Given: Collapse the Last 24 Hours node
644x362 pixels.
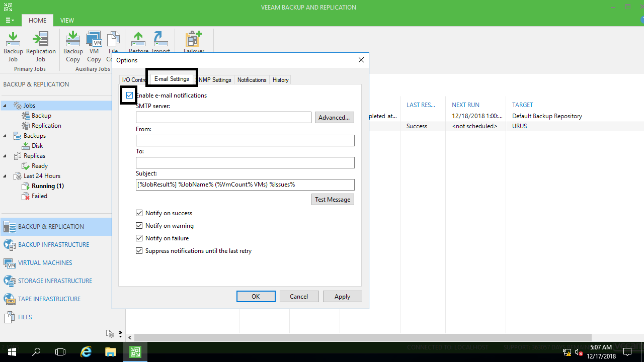Looking at the screenshot, I should [x=5, y=176].
